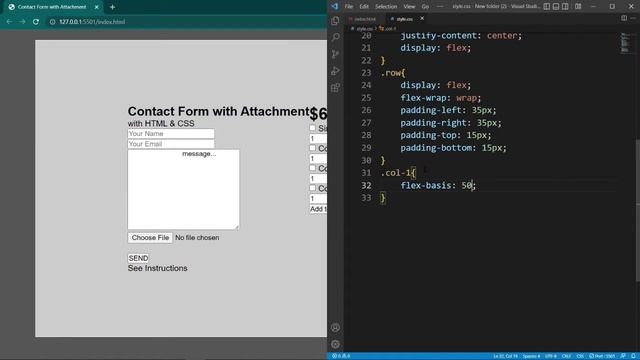Change end of line sequence CRLF
The width and height of the screenshot is (640, 360).
point(566,356)
